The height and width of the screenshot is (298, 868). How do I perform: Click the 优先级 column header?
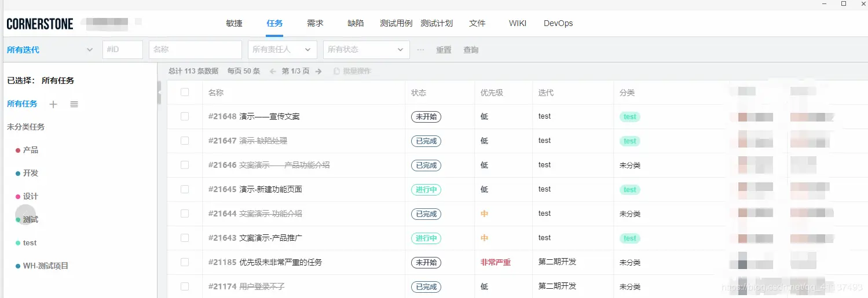[x=492, y=93]
